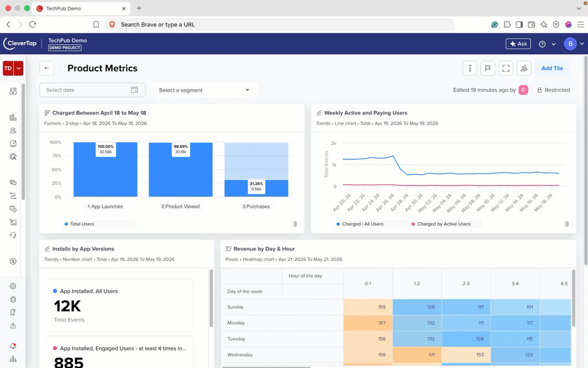Viewport: 588px width, 368px height.
Task: Enter fullscreen with the expand icon
Action: click(x=506, y=68)
